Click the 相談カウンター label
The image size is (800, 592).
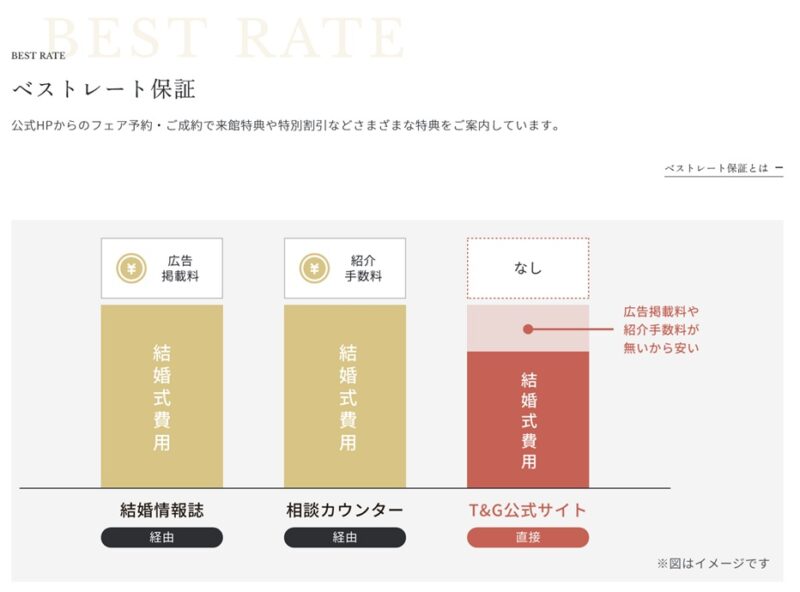tap(345, 510)
